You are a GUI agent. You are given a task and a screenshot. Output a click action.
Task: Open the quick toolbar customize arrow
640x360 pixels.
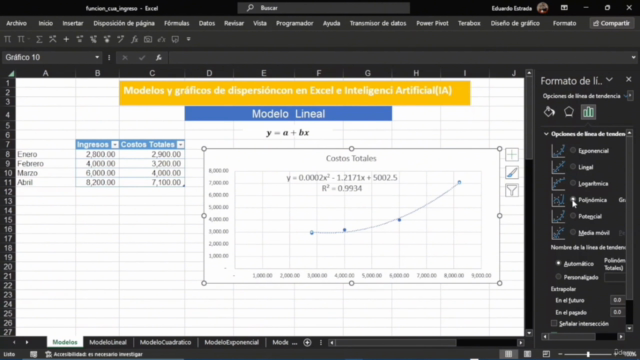(x=189, y=39)
